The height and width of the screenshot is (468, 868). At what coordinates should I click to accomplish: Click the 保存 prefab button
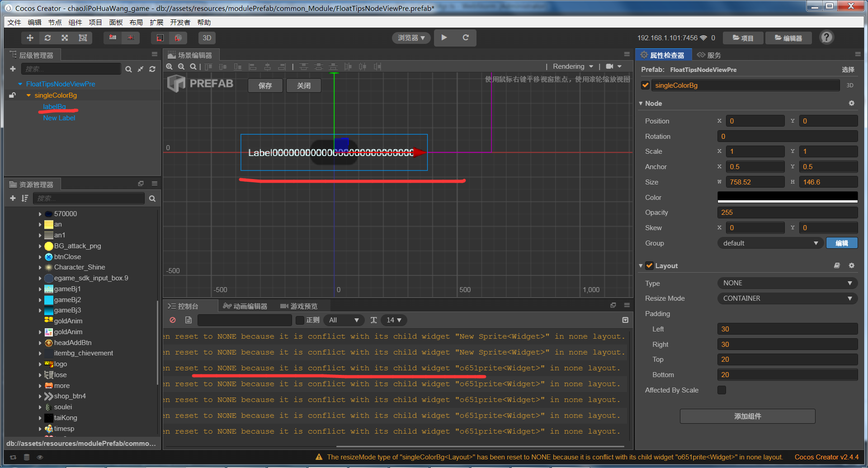pyautogui.click(x=265, y=85)
